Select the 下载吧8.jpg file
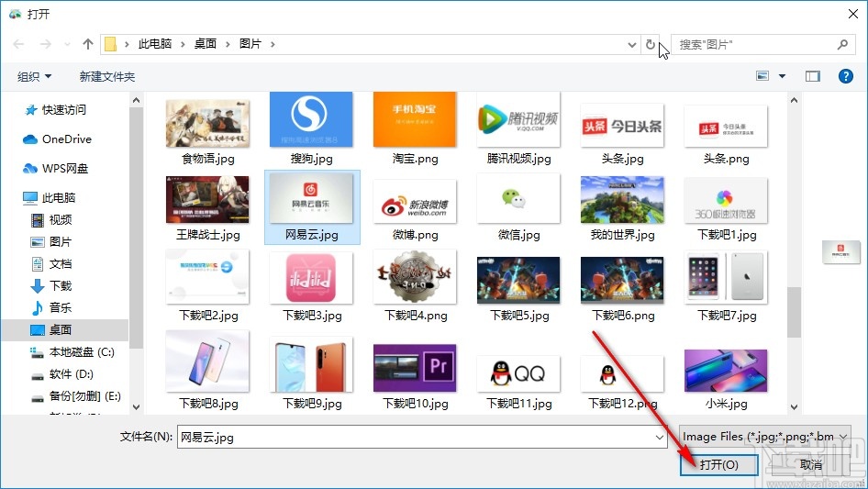The width and height of the screenshot is (868, 489). [x=207, y=371]
